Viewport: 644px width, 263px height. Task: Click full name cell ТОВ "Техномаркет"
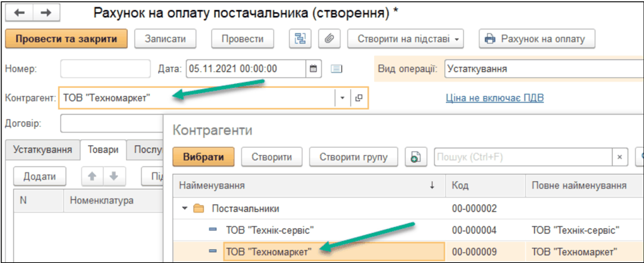575,251
